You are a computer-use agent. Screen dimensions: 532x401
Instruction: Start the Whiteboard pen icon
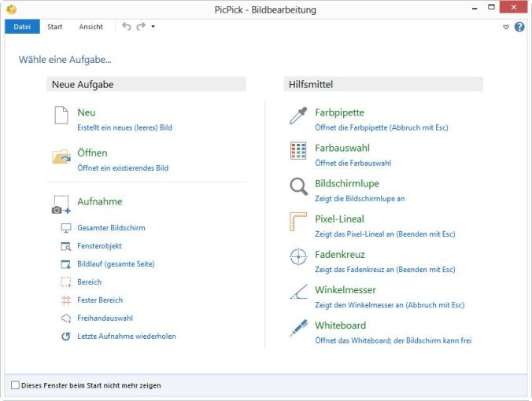tap(298, 328)
